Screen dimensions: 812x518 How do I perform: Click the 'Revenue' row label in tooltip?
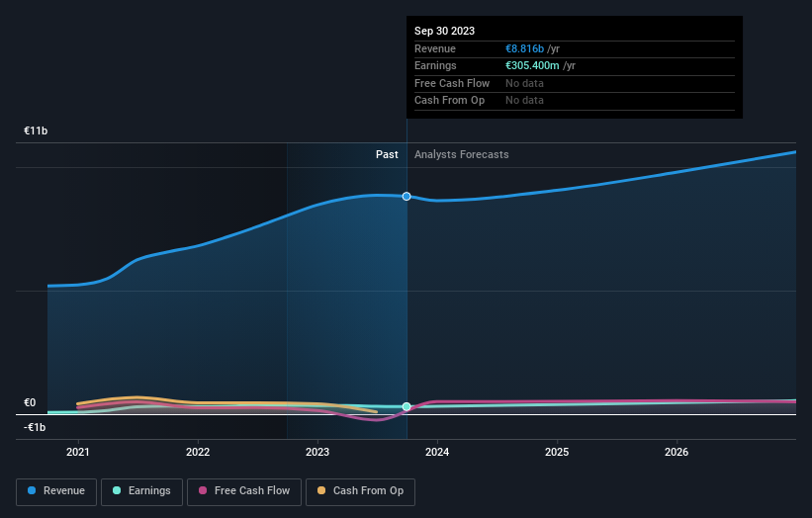click(x=435, y=48)
